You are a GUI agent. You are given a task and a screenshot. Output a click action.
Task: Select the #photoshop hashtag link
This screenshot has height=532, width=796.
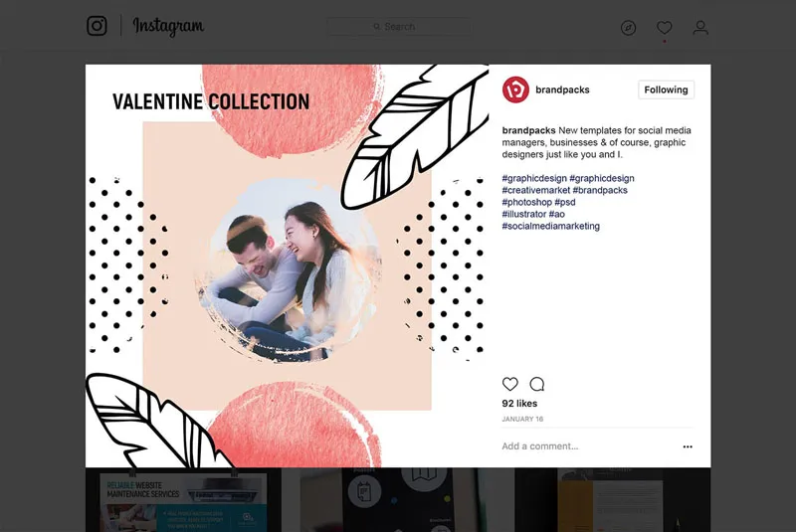click(x=526, y=203)
